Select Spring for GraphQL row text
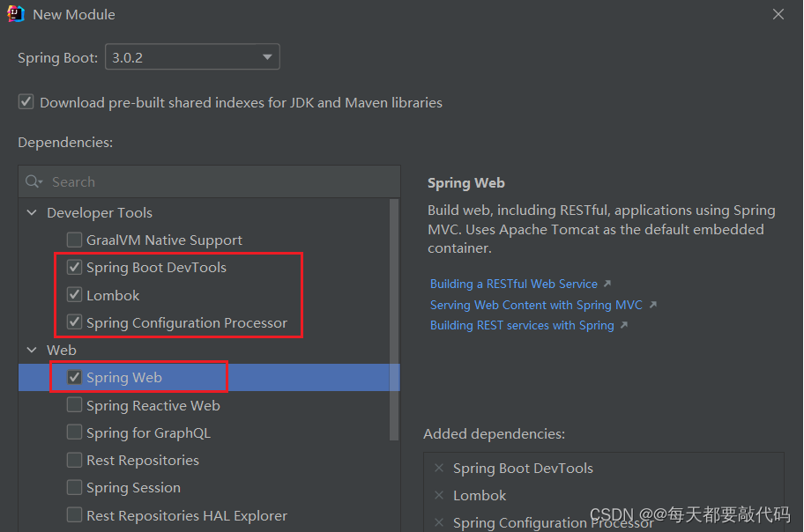Image resolution: width=804 pixels, height=532 pixels. coord(148,433)
